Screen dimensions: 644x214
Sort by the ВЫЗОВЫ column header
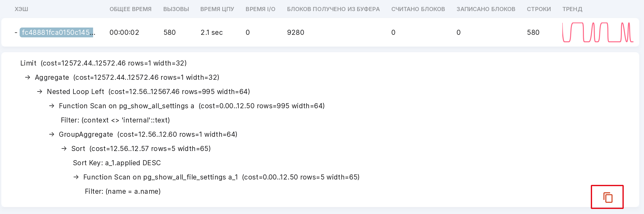coord(176,9)
